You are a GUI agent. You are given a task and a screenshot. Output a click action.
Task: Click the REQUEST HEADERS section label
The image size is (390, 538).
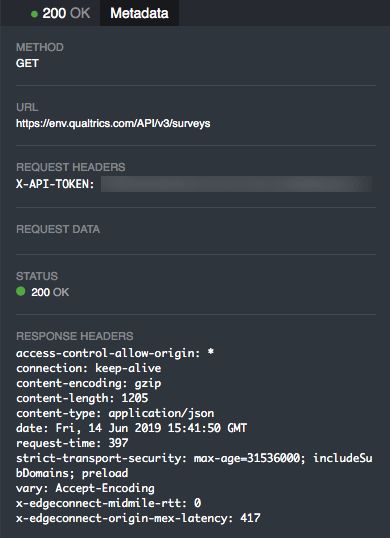pos(71,167)
